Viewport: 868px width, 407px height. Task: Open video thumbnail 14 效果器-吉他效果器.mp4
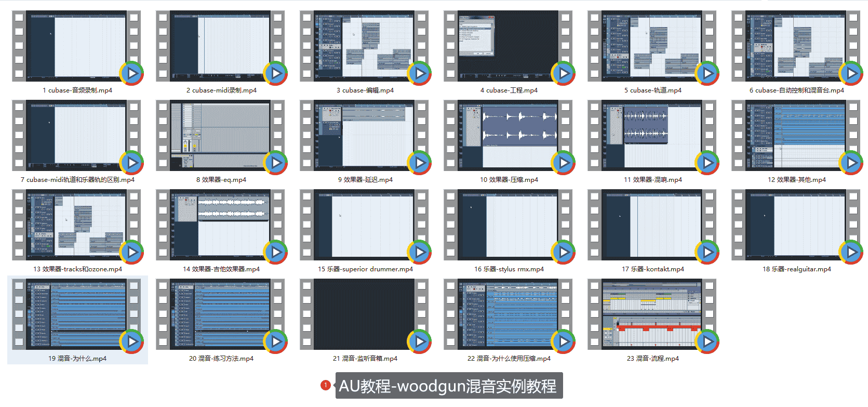point(221,225)
